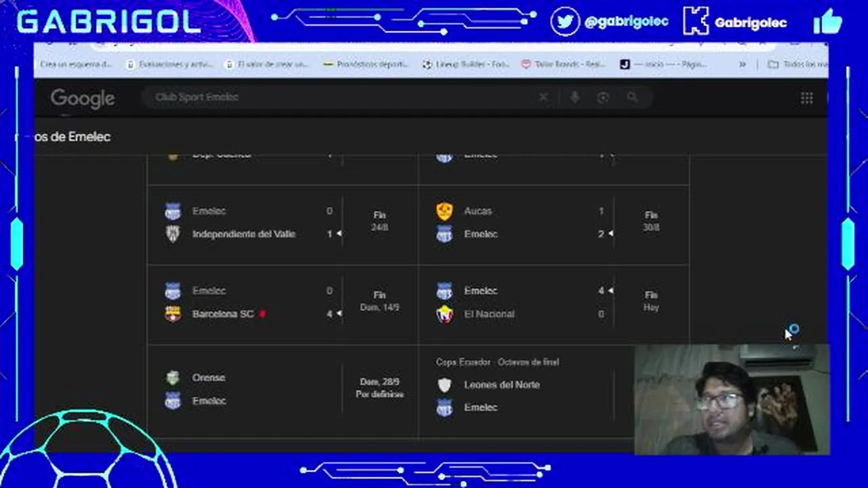868x488 pixels.
Task: Open bookmark Crea un esquema d...
Action: (76, 64)
